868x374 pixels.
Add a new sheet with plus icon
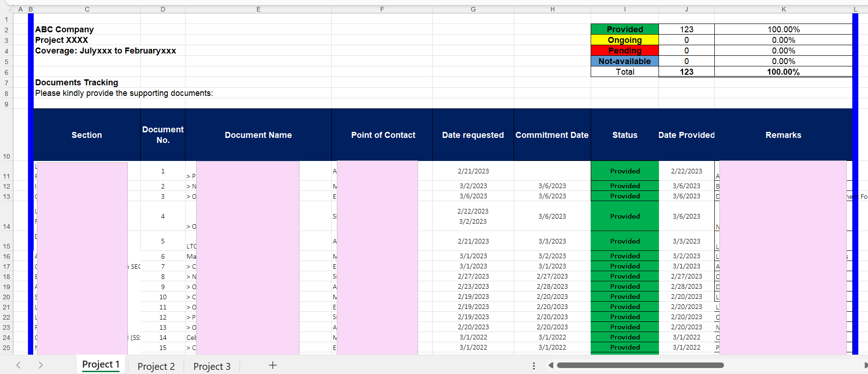pos(273,365)
